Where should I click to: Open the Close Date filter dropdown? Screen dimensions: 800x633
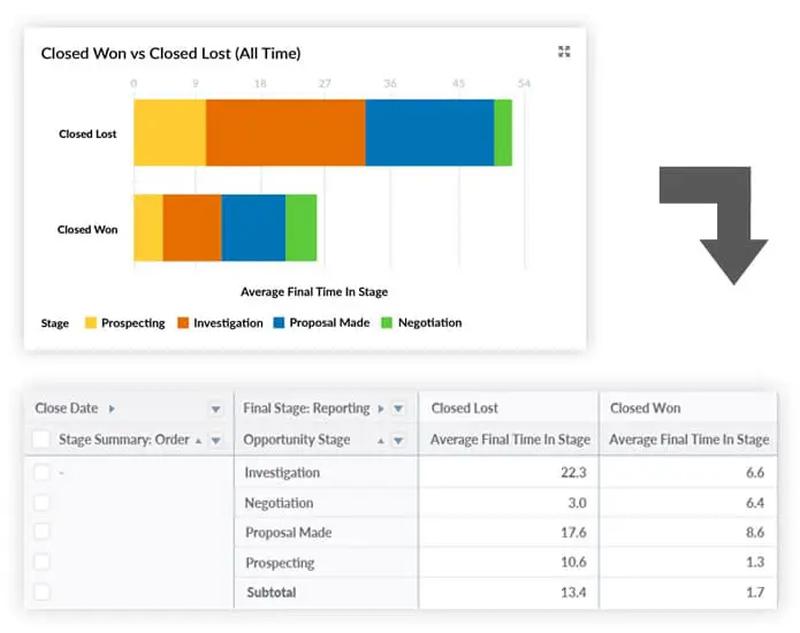click(215, 409)
